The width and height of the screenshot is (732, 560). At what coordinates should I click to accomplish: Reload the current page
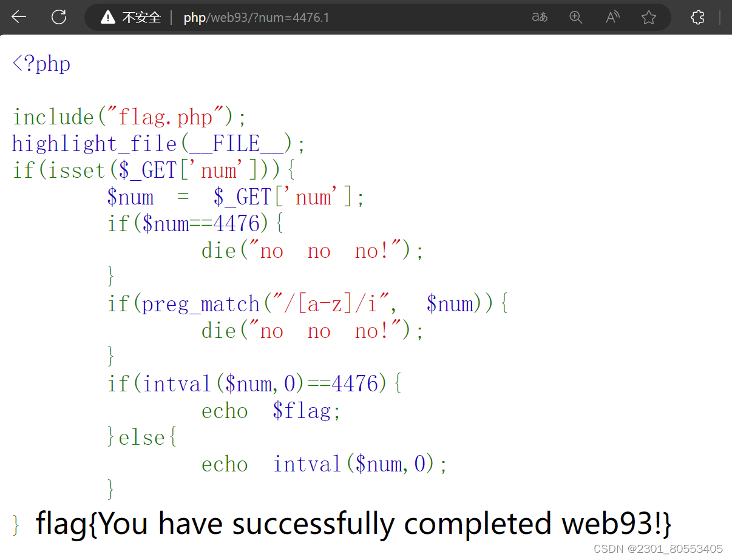coord(59,17)
